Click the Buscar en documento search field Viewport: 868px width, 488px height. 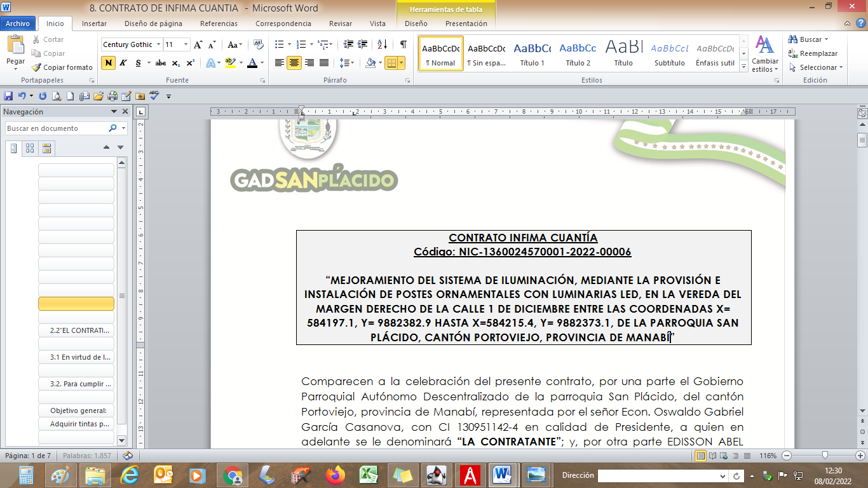[x=56, y=128]
